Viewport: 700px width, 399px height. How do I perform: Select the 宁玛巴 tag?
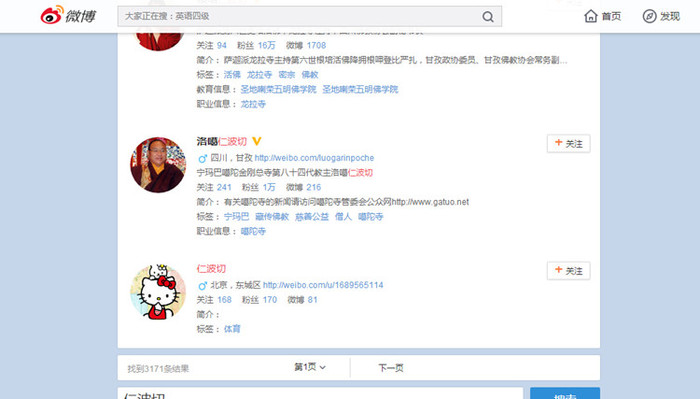pyautogui.click(x=236, y=216)
